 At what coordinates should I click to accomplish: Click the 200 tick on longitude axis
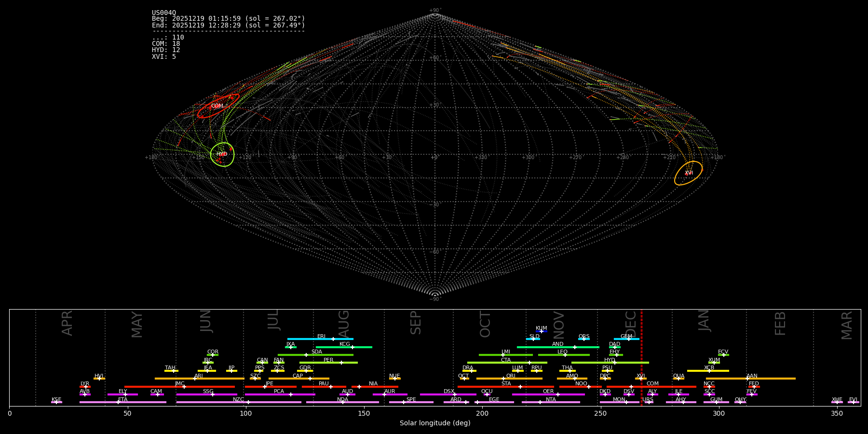click(482, 413)
